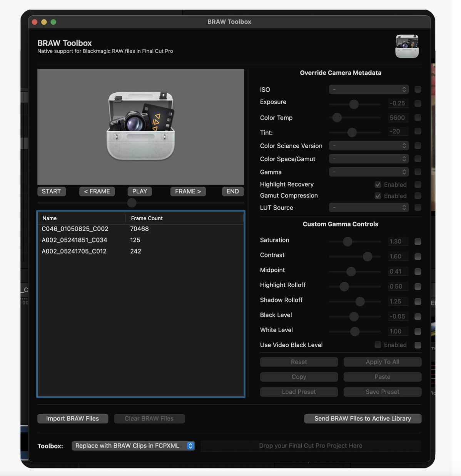Click Send BRAW Files to Active Library
461x476 pixels.
tap(362, 419)
